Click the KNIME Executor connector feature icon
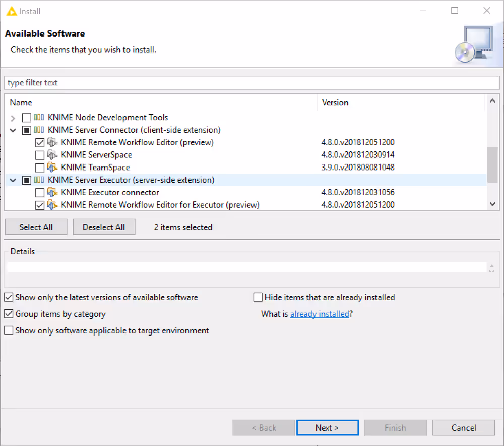This screenshot has height=446, width=504. pyautogui.click(x=53, y=192)
